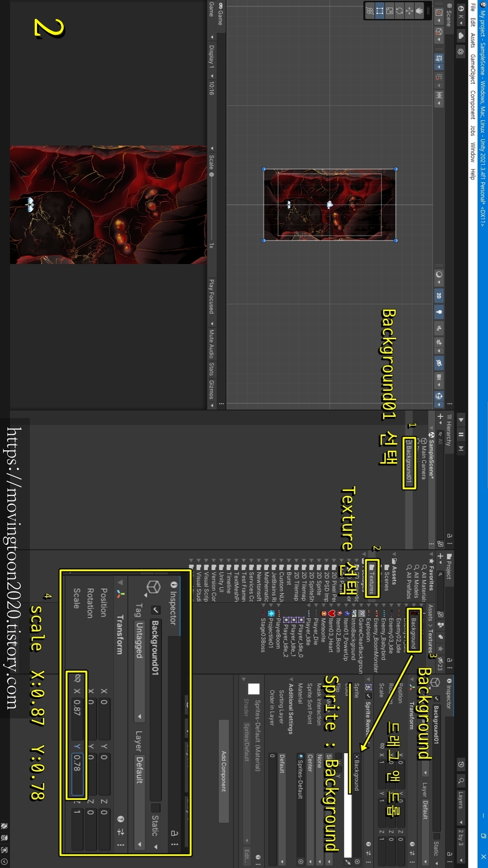This screenshot has height=868, width=488.
Task: Select the Scenes folder in Project
Action: 387,578
